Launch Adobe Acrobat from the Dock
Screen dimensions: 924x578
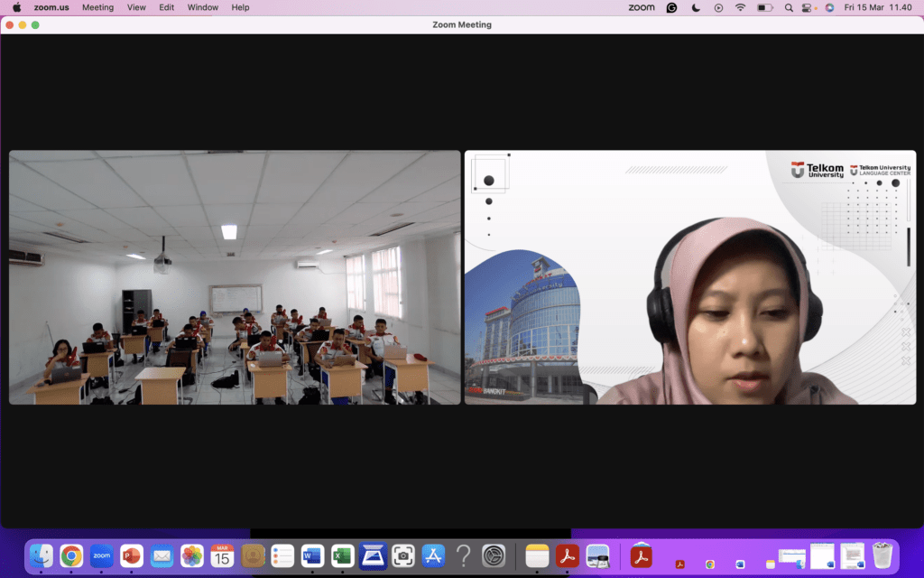pos(567,556)
